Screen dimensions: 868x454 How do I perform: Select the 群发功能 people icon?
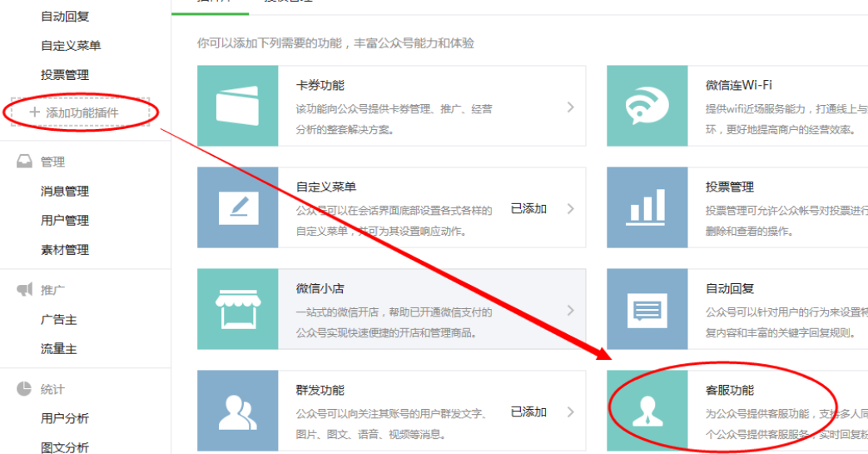click(237, 412)
